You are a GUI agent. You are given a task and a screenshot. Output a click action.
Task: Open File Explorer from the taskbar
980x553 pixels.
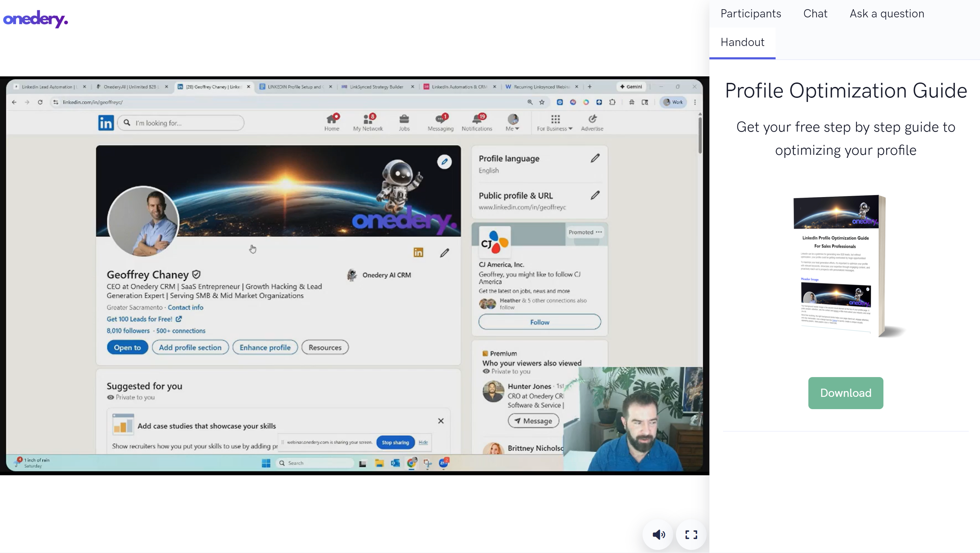379,463
